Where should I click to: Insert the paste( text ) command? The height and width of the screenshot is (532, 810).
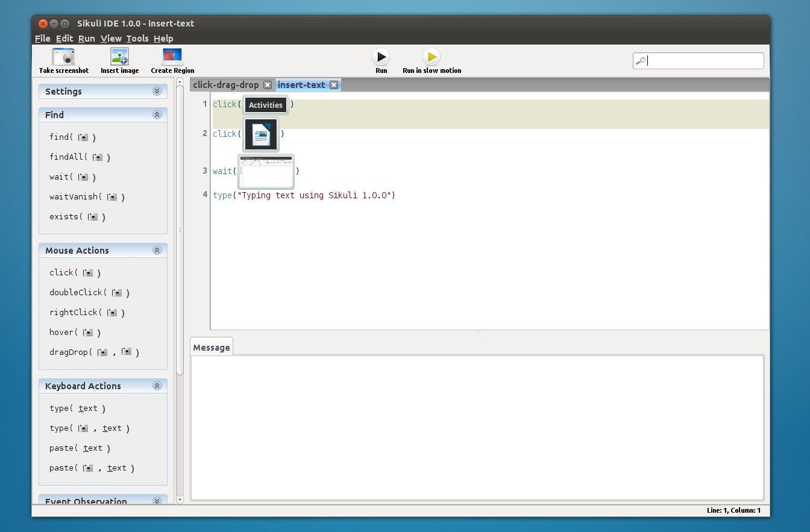click(x=80, y=448)
